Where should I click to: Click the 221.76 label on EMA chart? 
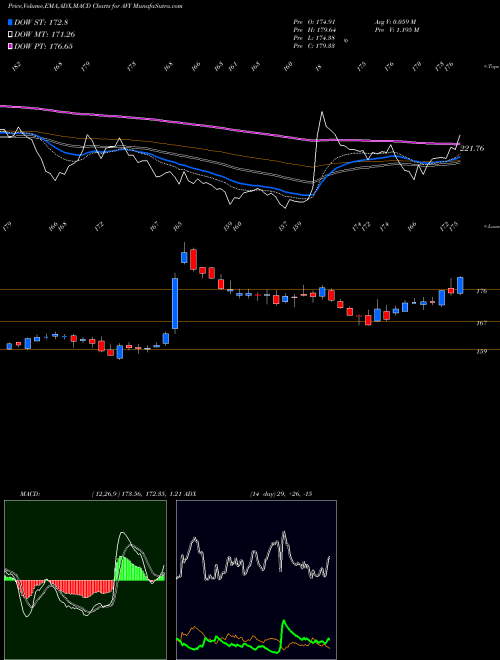point(472,148)
